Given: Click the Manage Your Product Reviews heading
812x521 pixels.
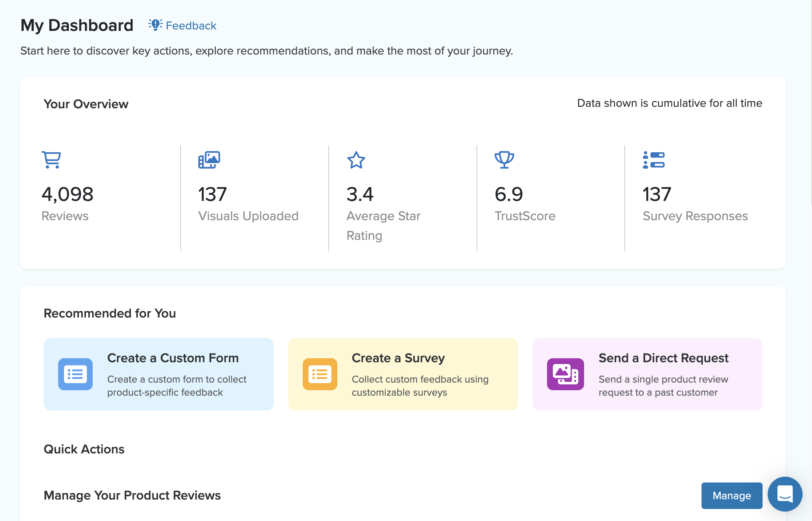Looking at the screenshot, I should (132, 495).
